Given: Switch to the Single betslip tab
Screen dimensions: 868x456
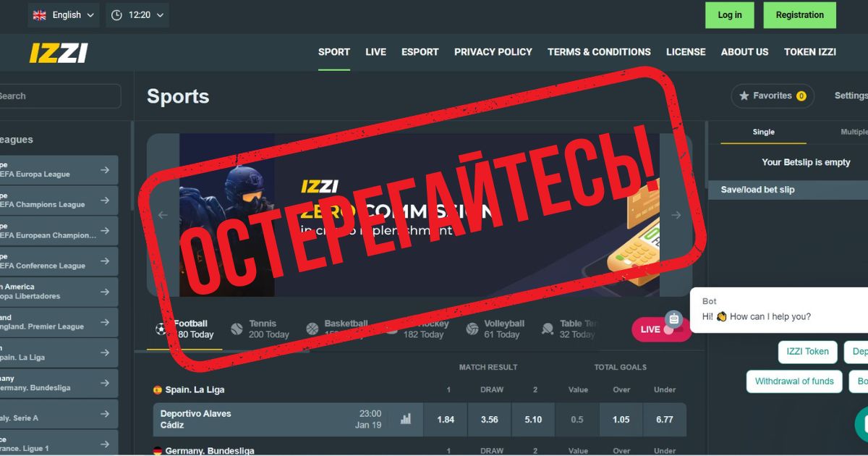Looking at the screenshot, I should (x=763, y=132).
